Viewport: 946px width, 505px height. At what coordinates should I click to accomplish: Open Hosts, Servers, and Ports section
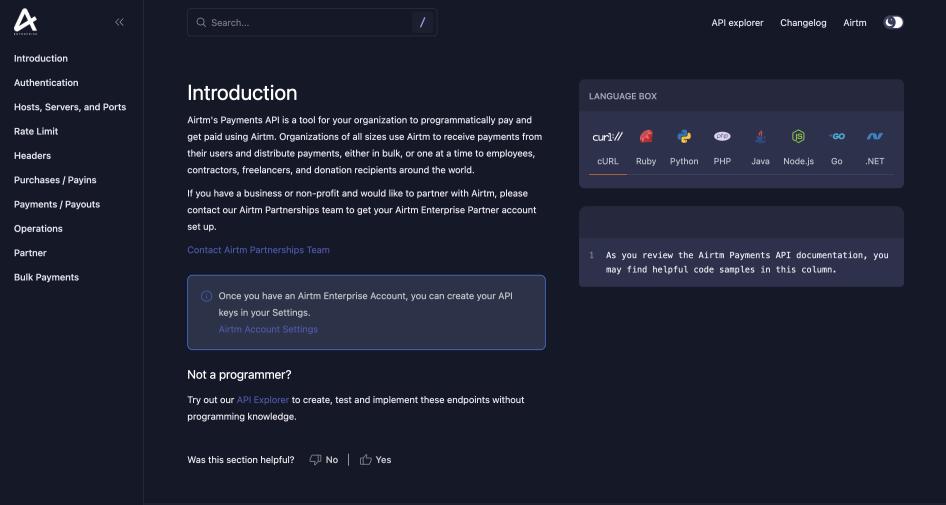coord(70,107)
